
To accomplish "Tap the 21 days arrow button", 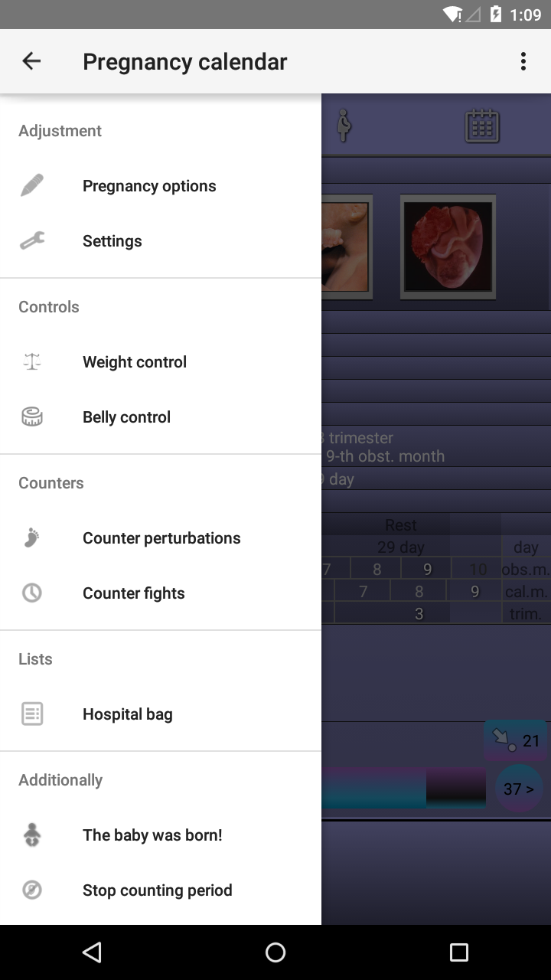I will (x=516, y=740).
